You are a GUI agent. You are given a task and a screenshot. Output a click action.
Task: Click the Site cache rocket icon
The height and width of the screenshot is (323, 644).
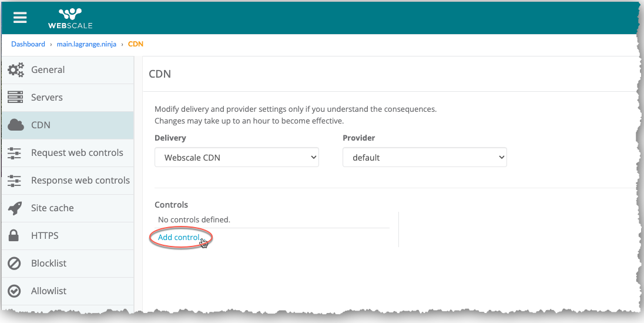click(x=15, y=208)
